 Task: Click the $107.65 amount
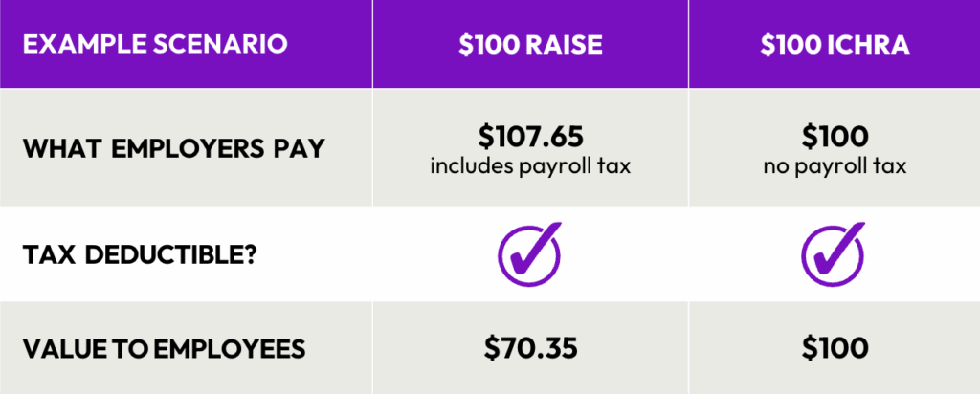point(530,137)
